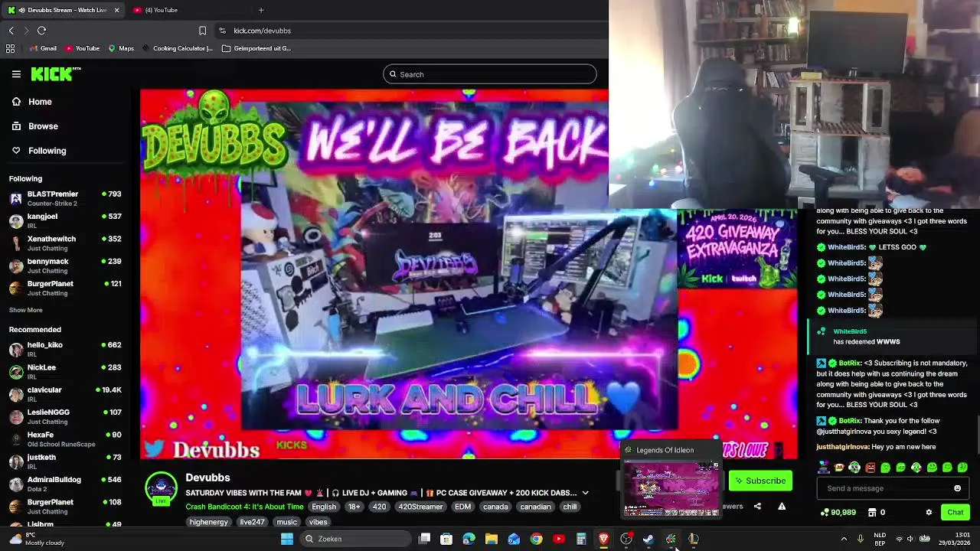Click the green Chat send button
980x551 pixels.
955,513
